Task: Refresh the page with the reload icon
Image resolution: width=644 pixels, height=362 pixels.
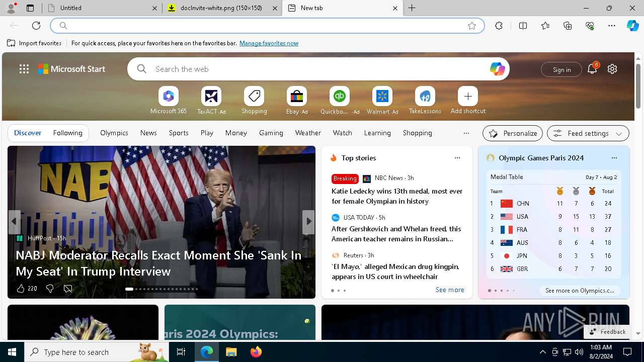Action: 36,26
